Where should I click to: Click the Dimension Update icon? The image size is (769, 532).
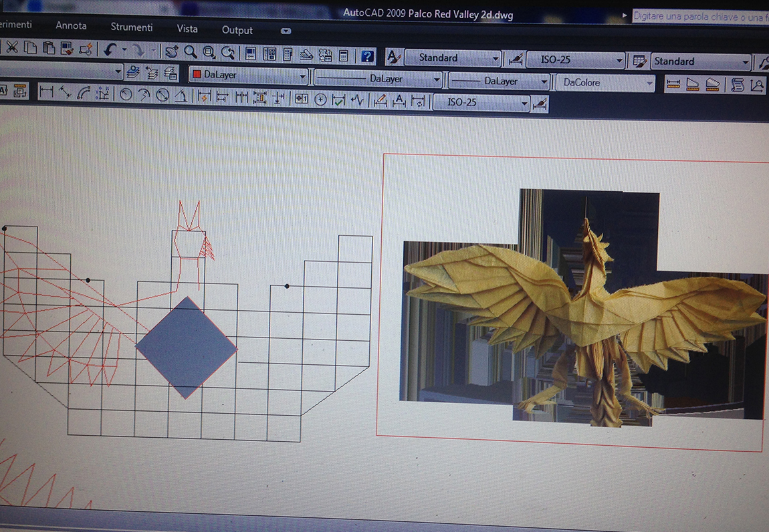click(x=419, y=102)
